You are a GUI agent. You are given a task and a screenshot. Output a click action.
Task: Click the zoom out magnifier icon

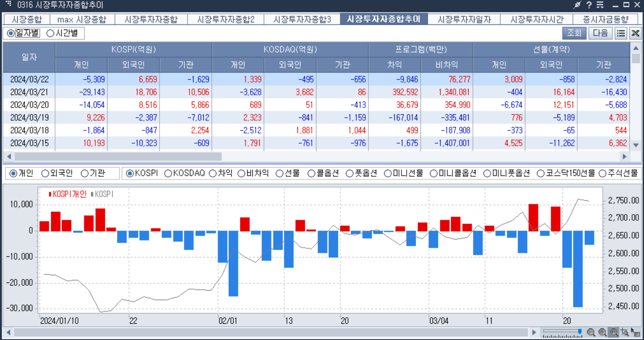(591, 332)
